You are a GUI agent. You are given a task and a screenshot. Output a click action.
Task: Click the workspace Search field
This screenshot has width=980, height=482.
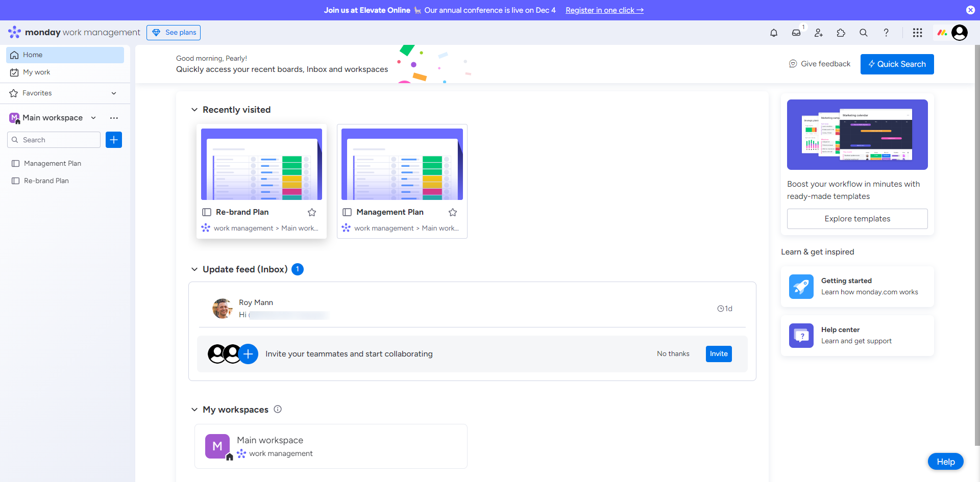pyautogui.click(x=54, y=140)
